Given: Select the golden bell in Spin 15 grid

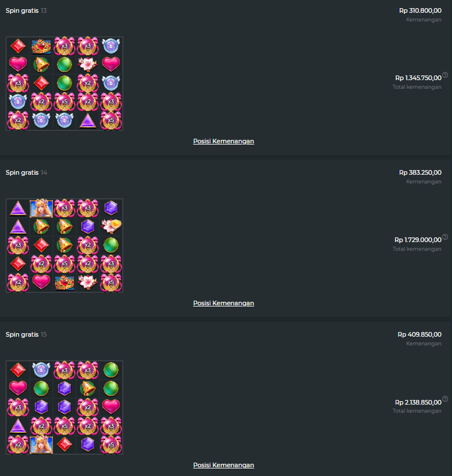Looking at the screenshot, I should (88, 388).
